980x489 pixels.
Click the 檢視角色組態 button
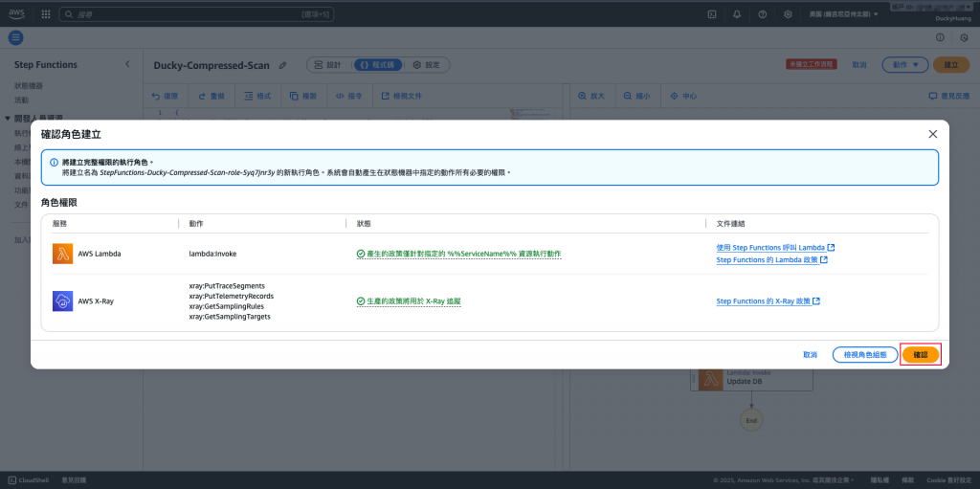[865, 355]
